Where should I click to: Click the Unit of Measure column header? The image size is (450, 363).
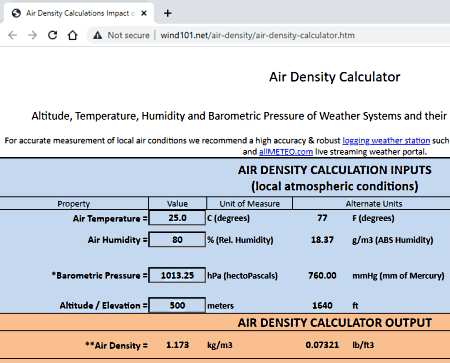coord(250,204)
